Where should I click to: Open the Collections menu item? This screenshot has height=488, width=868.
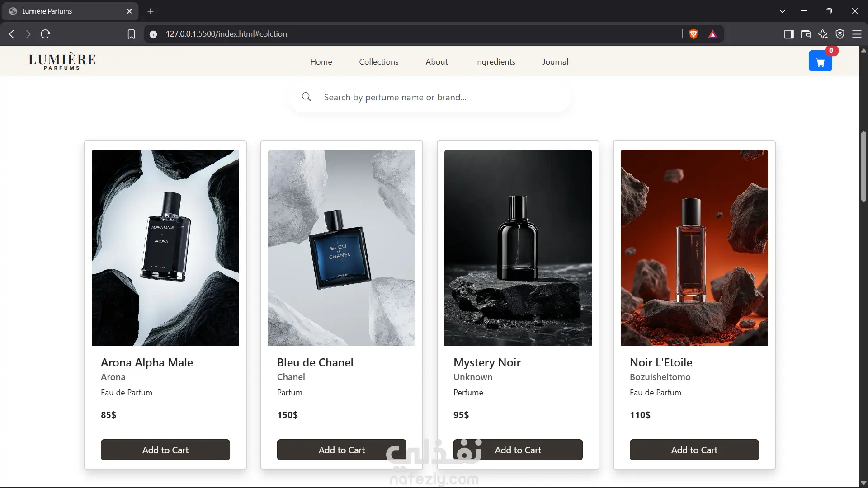click(379, 62)
